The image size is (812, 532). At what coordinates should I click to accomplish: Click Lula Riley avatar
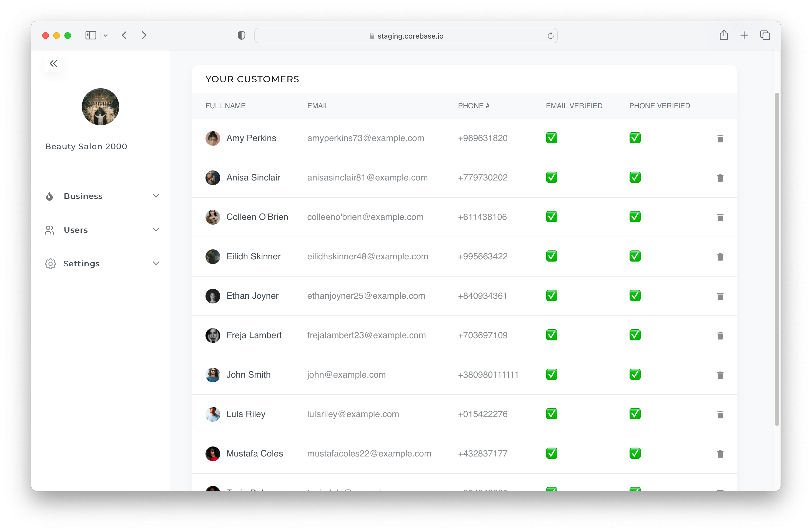(x=212, y=414)
